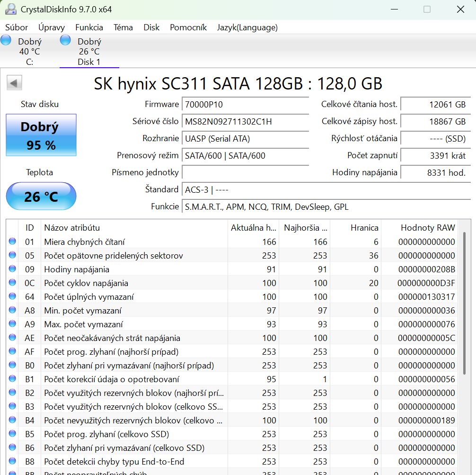The height and width of the screenshot is (475, 476).
Task: Open the Jazyk(Language) menu
Action: pyautogui.click(x=247, y=27)
